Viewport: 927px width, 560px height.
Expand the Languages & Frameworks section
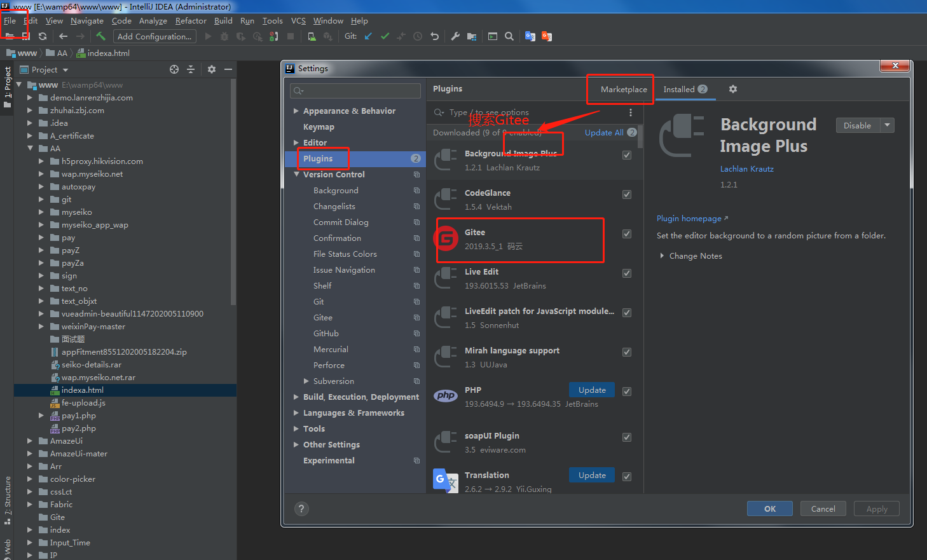tap(296, 413)
